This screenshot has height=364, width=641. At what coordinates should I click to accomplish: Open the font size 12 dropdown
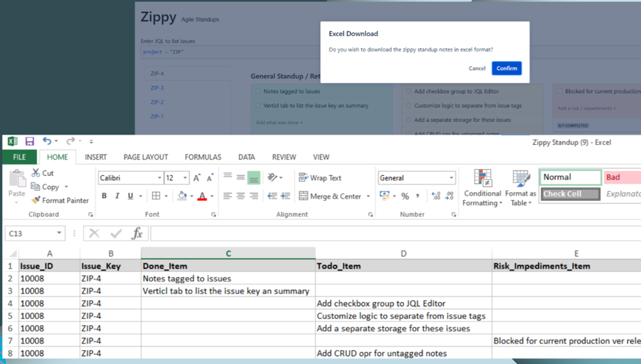185,178
